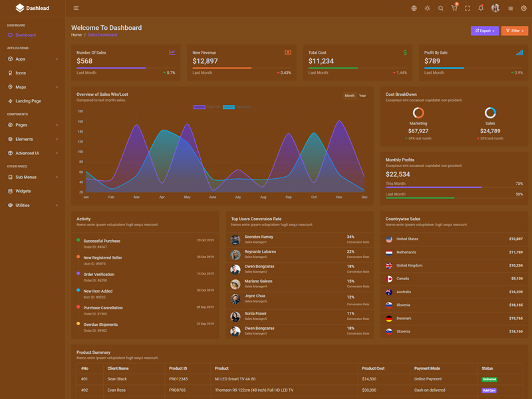Click Socrates Itumay's avatar
This screenshot has height=399, width=532.
[235, 240]
